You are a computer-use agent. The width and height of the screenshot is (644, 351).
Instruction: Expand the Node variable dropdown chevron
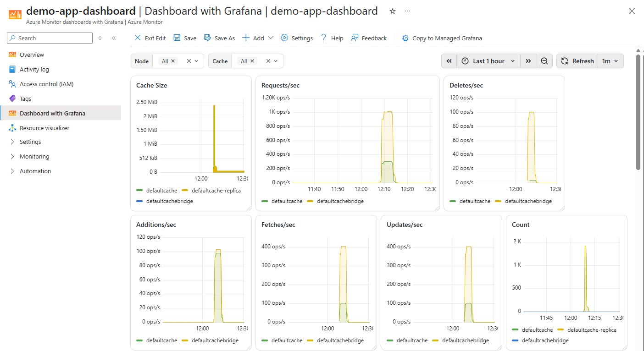(x=197, y=61)
